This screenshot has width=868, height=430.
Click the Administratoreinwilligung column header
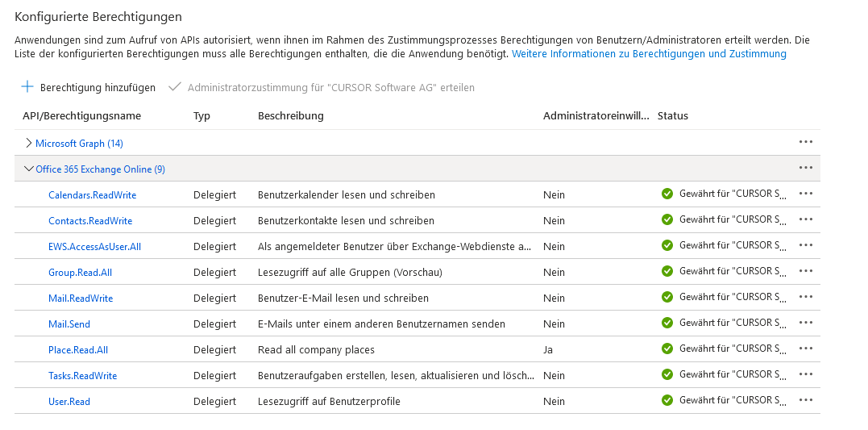pos(596,115)
